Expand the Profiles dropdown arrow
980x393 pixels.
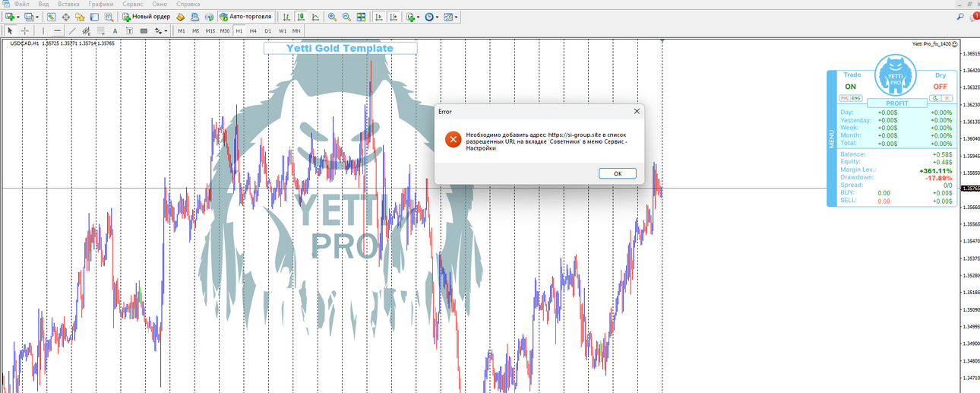[x=37, y=17]
